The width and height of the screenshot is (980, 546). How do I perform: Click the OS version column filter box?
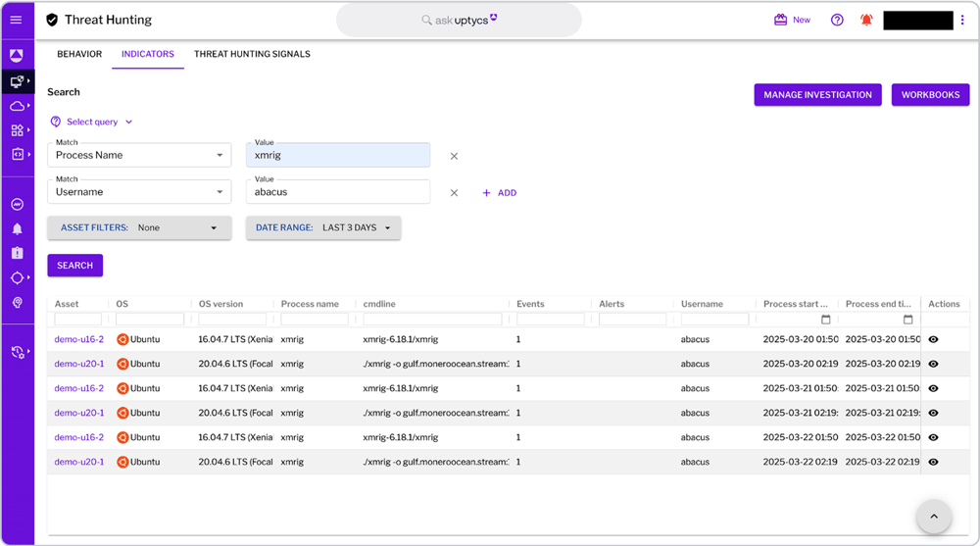click(x=232, y=319)
